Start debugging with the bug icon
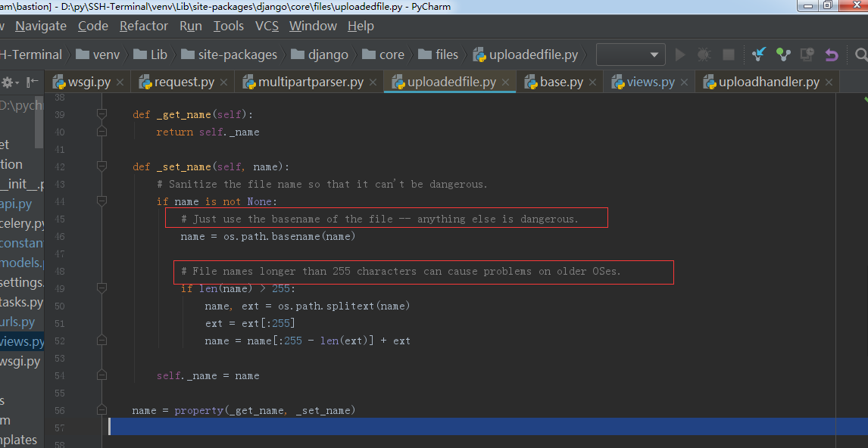 [704, 54]
